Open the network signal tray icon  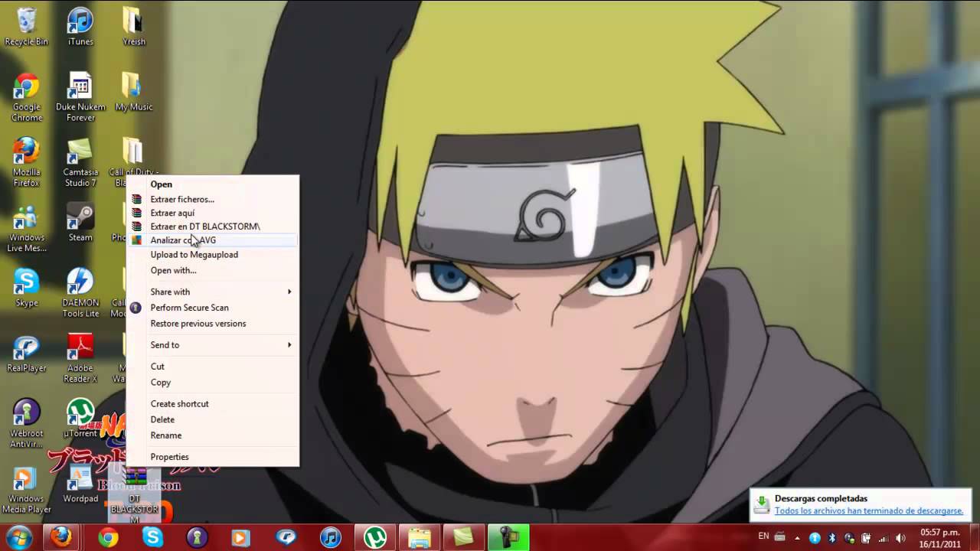[x=884, y=538]
